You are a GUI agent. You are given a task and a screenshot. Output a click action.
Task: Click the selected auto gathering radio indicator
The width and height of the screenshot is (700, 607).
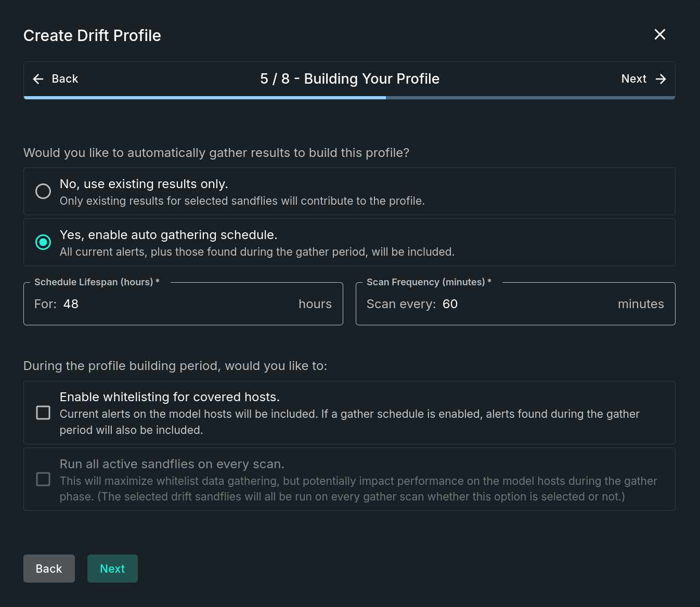point(43,242)
